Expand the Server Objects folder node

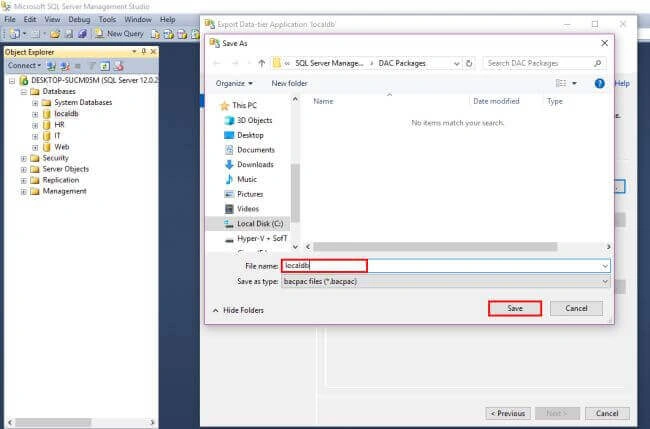coord(24,170)
